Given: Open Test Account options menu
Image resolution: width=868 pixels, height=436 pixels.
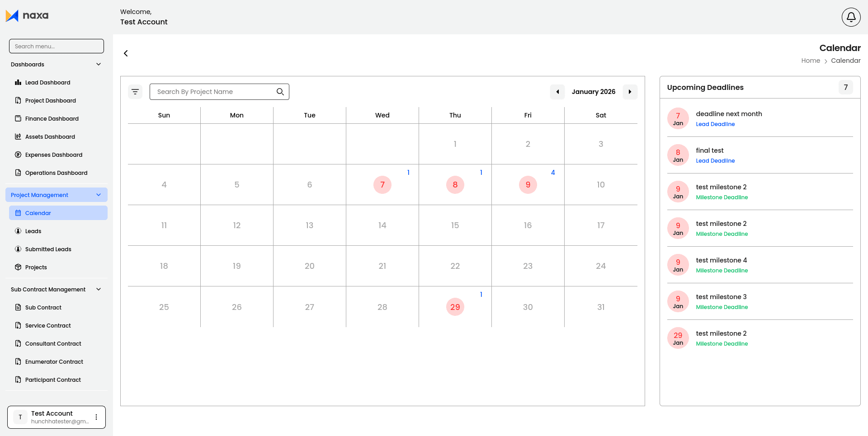Looking at the screenshot, I should pos(96,417).
